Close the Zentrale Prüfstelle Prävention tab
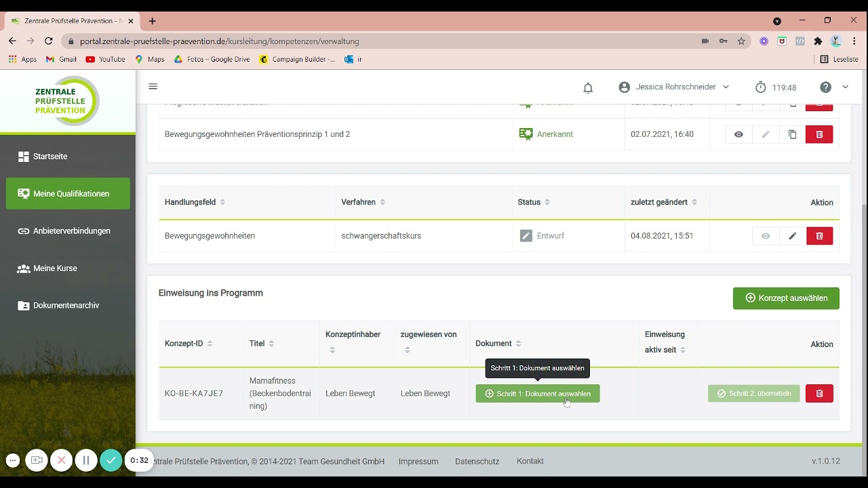Screen dimensions: 868x488 pos(131,21)
